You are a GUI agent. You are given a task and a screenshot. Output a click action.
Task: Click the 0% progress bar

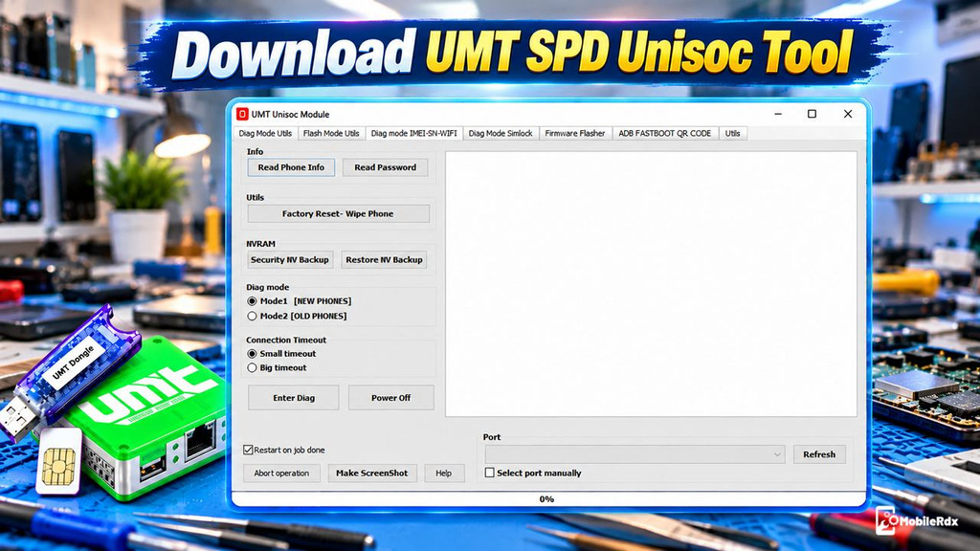coord(546,499)
